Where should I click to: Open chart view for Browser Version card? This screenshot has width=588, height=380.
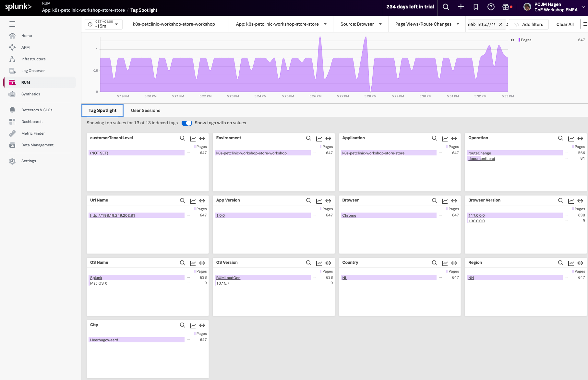click(571, 201)
